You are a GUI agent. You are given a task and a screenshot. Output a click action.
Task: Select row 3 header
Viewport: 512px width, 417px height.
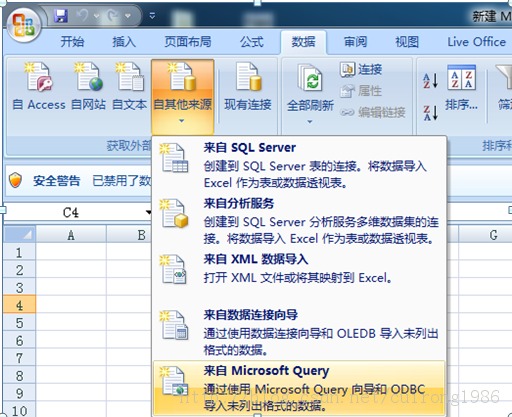pyautogui.click(x=20, y=288)
